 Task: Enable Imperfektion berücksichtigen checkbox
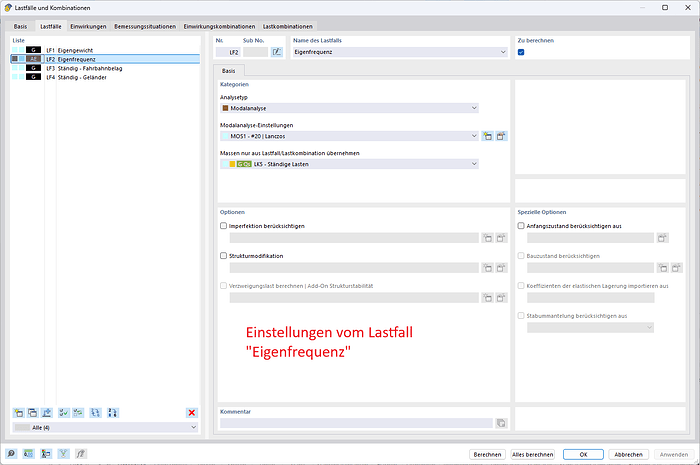click(x=223, y=226)
